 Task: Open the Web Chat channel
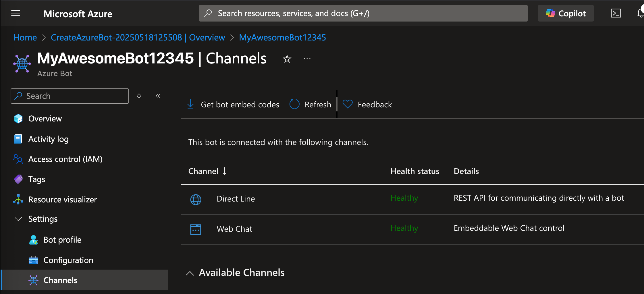tap(234, 229)
